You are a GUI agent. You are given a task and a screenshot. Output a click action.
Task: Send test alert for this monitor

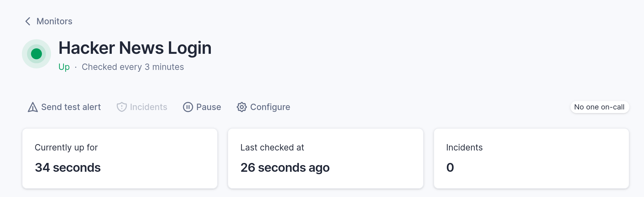point(64,107)
